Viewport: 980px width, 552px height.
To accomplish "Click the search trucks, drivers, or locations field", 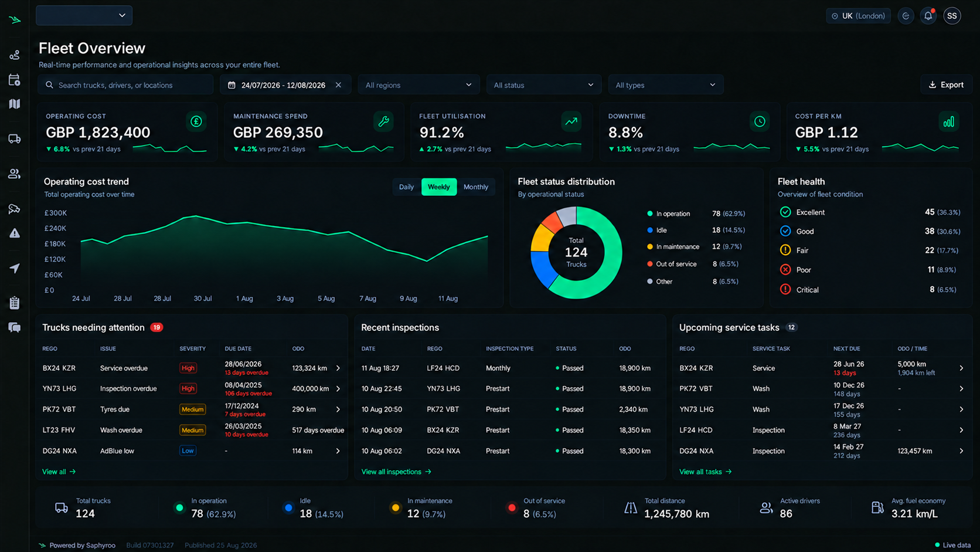I will tap(125, 85).
